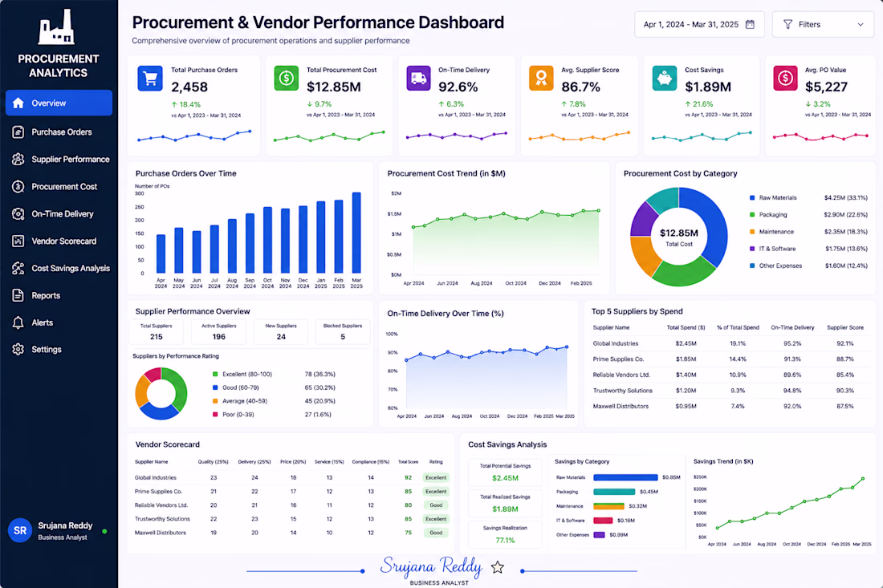Click the New Suppliers 24 card
Viewport: 883px width, 588px height.
[x=280, y=332]
